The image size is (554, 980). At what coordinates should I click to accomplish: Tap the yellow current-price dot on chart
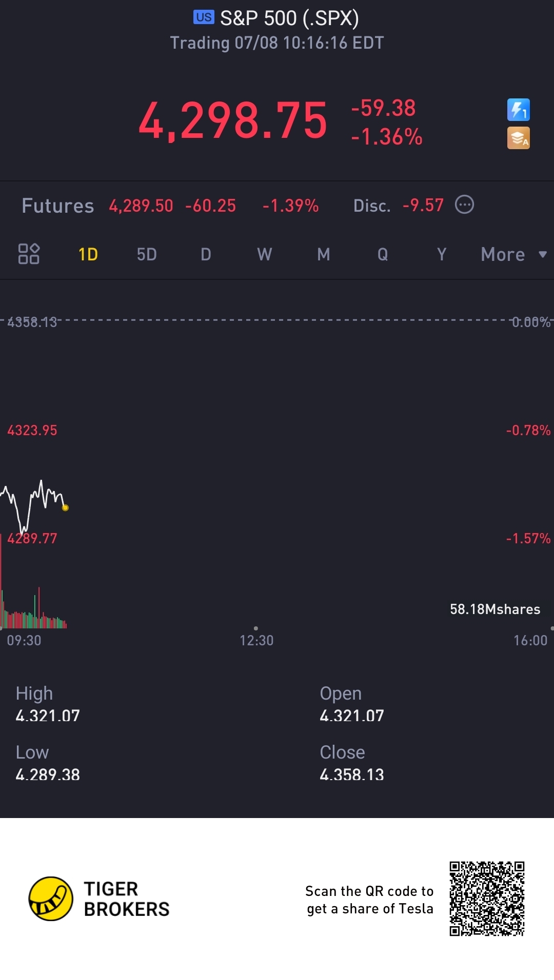(x=65, y=508)
